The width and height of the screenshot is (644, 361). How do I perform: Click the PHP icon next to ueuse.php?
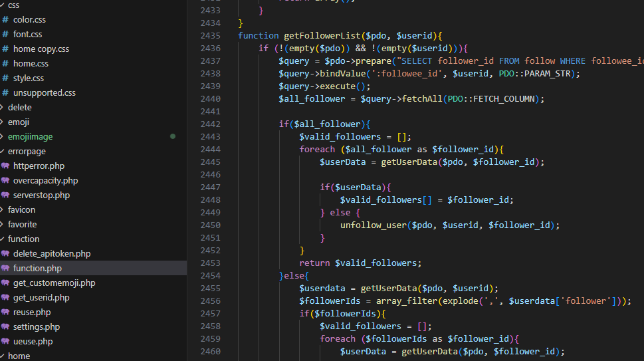5,342
